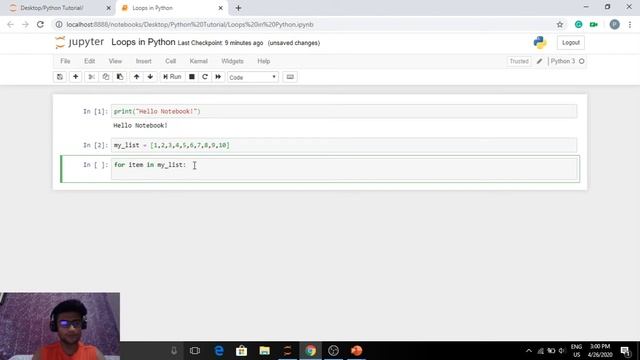Screen dimensions: 640x360
Task: Close the Desktop/Python Tutorial tab
Action: point(108,8)
